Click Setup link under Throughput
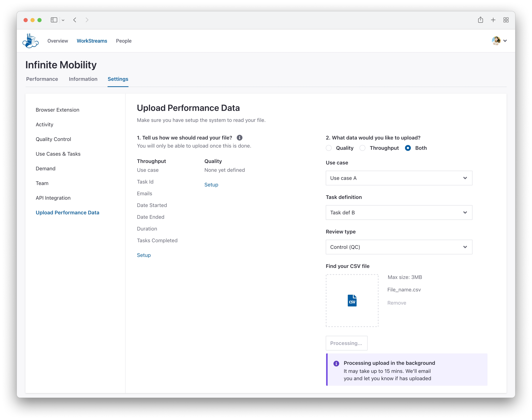532x420 pixels. pos(144,255)
